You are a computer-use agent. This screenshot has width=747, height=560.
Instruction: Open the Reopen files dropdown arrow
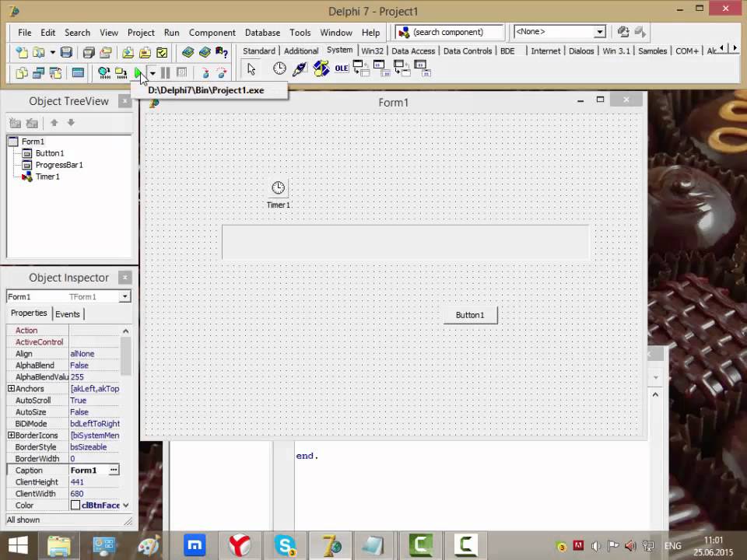pos(52,52)
